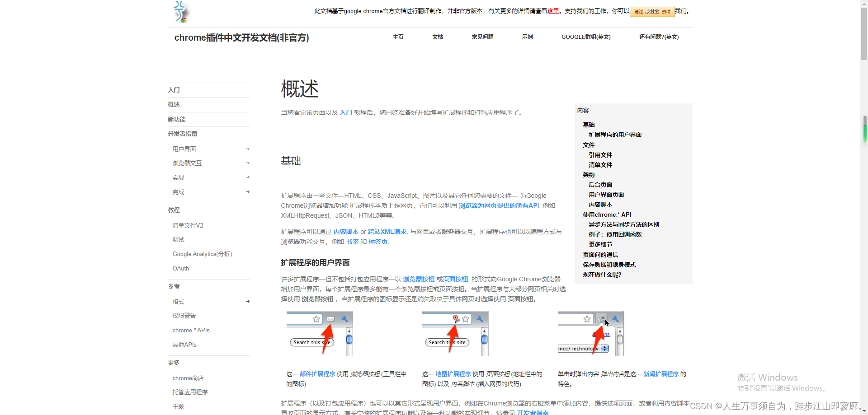Viewport: 868px width, 415px height.
Task: Expand the 浏览器交互 sidebar arrow
Action: pyautogui.click(x=247, y=163)
